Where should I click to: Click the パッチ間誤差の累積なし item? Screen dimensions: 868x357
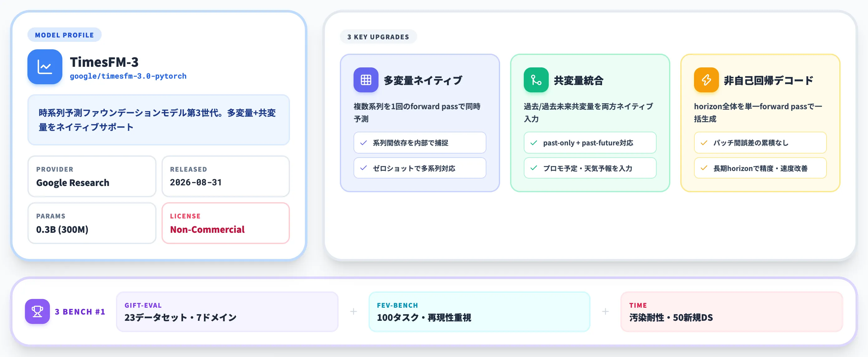[x=760, y=143]
